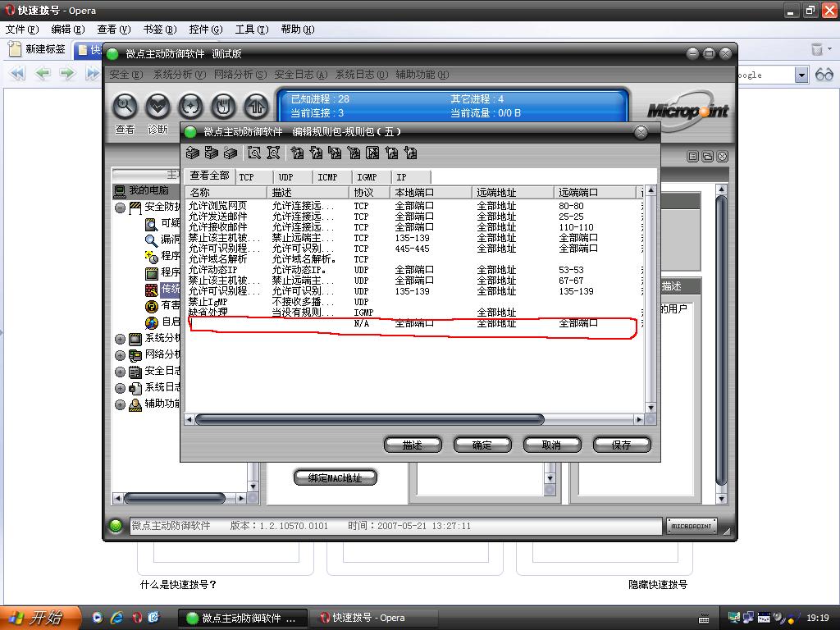Click the 协议 column header

coord(370,192)
